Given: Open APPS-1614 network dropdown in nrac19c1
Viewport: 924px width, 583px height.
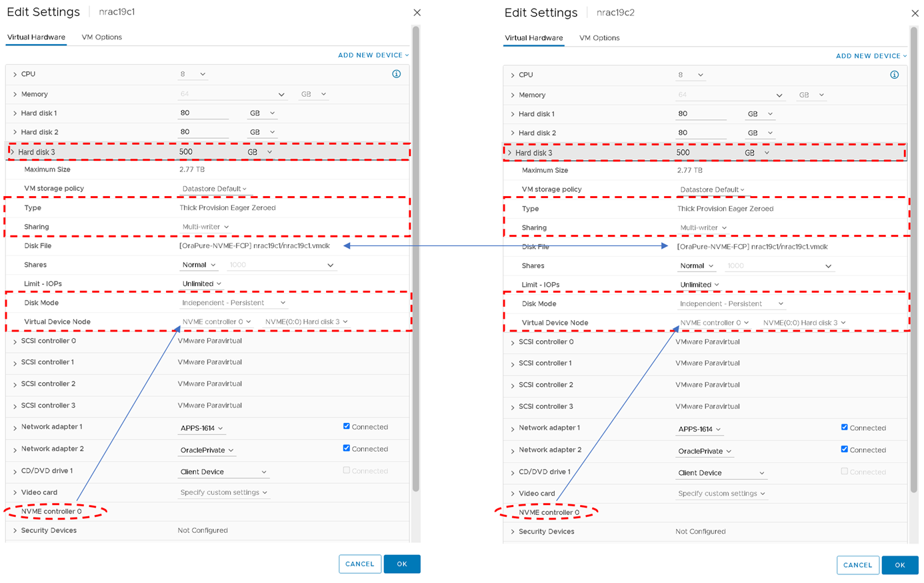Looking at the screenshot, I should point(201,428).
